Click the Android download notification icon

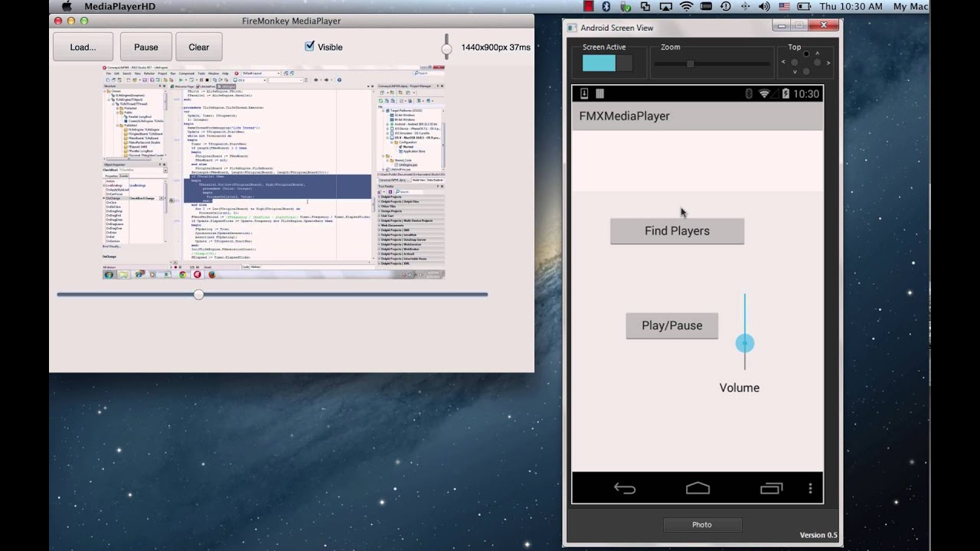coord(584,93)
